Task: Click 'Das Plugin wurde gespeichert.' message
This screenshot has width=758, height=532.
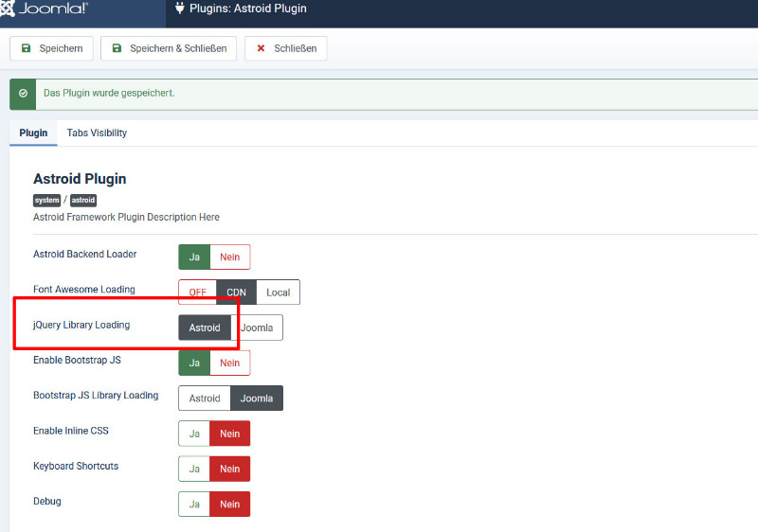Action: [x=109, y=93]
